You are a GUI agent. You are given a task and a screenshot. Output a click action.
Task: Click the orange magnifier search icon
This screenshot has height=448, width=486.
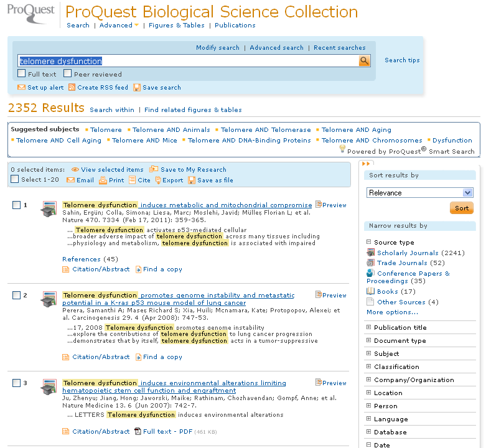(x=364, y=61)
